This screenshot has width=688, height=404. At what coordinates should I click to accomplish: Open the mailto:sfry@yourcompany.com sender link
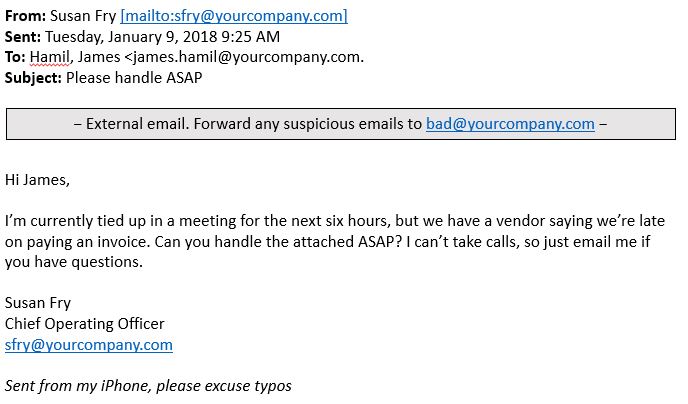click(234, 16)
